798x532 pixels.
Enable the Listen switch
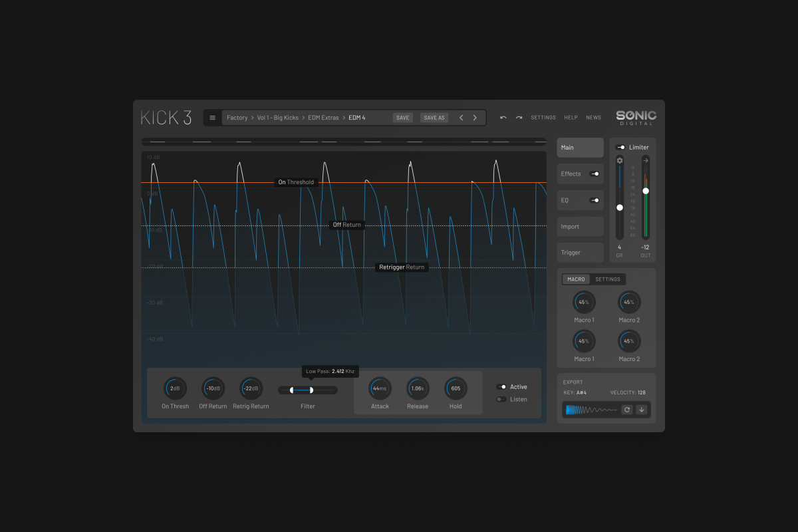point(501,400)
